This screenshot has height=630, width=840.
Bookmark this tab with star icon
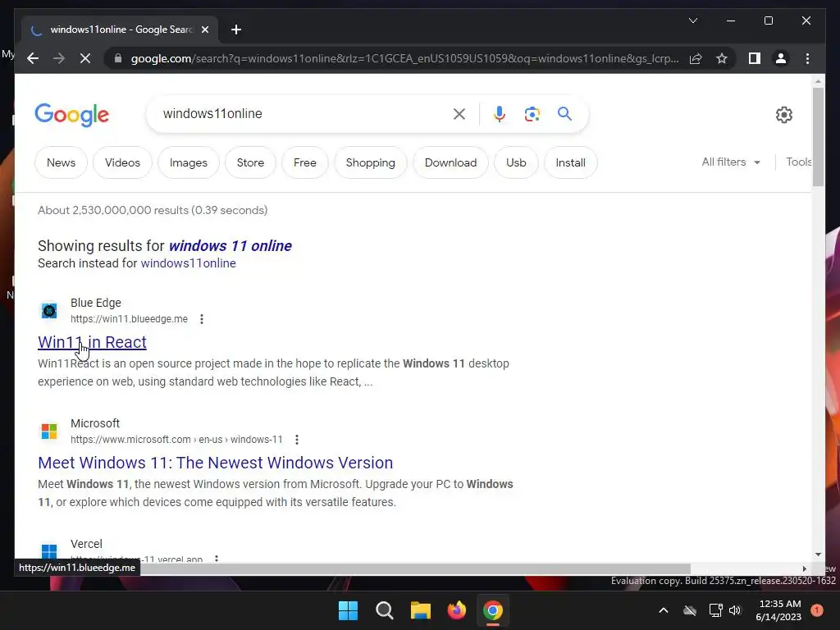pyautogui.click(x=722, y=58)
